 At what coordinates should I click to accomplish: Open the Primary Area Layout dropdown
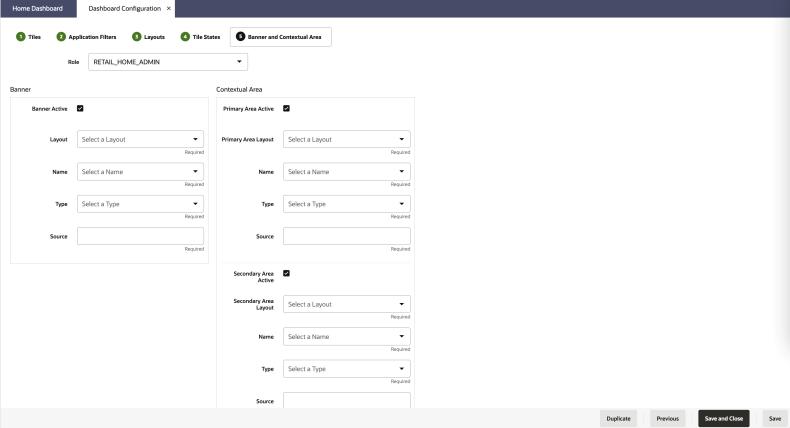[x=347, y=139]
